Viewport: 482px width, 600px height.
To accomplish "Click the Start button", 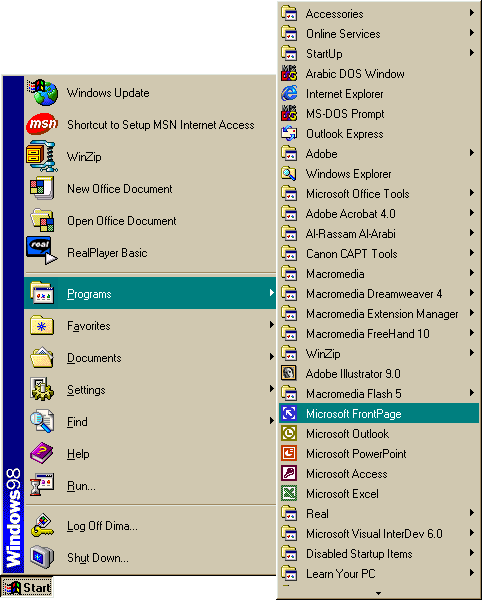I will (x=27, y=587).
